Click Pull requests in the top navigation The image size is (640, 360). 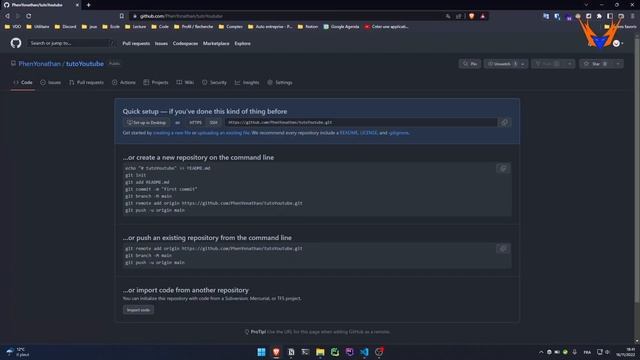pyautogui.click(x=136, y=44)
